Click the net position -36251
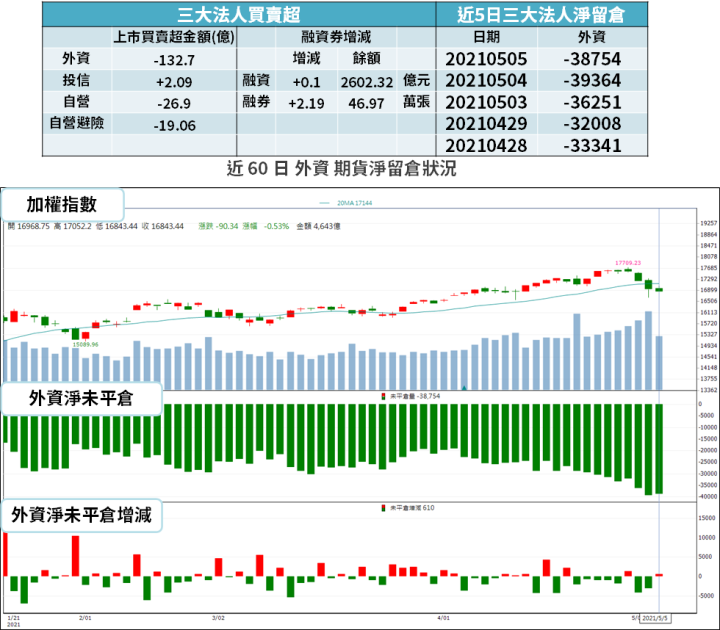Screen dimensions: 720x630 pyautogui.click(x=592, y=102)
